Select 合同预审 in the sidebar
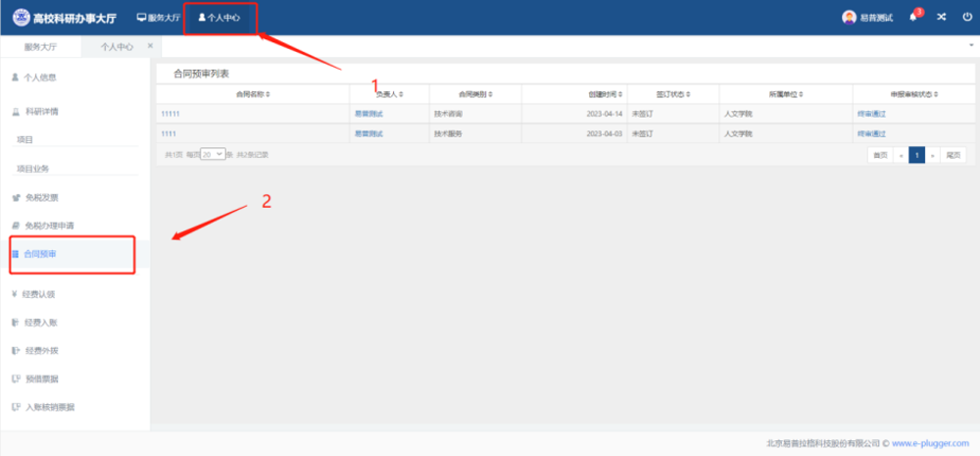 coord(40,254)
